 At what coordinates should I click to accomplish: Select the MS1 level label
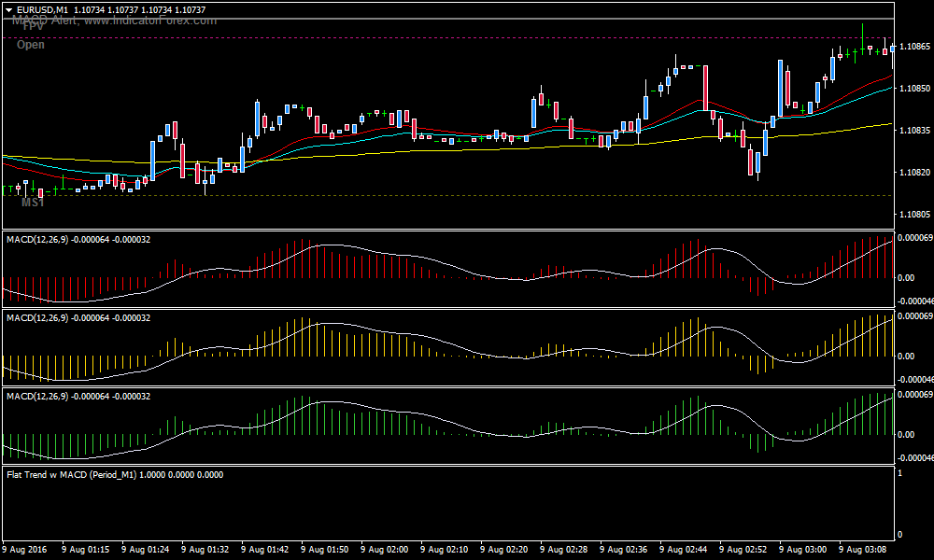(34, 203)
